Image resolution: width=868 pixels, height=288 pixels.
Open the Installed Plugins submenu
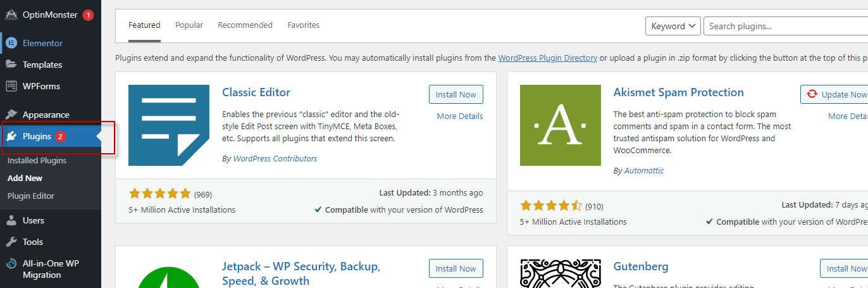coord(37,161)
